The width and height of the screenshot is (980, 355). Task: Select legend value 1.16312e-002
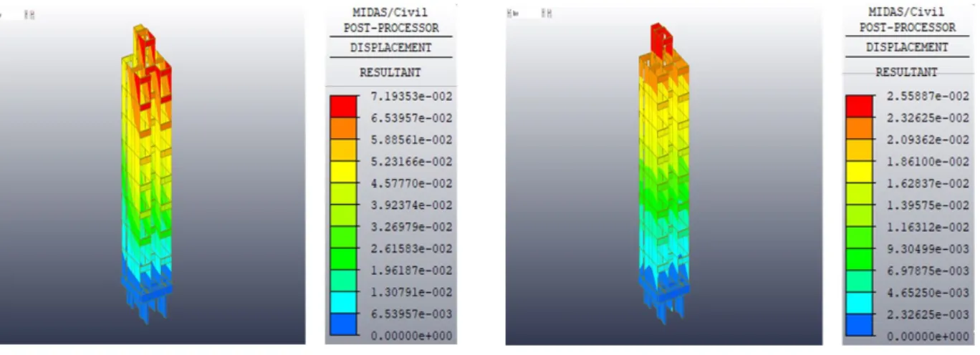(926, 227)
